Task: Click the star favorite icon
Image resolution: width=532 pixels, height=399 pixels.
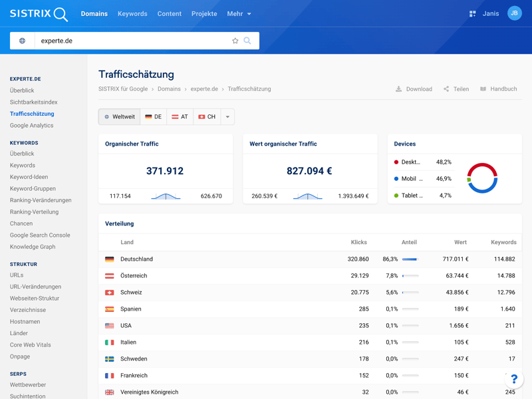Action: (x=235, y=41)
